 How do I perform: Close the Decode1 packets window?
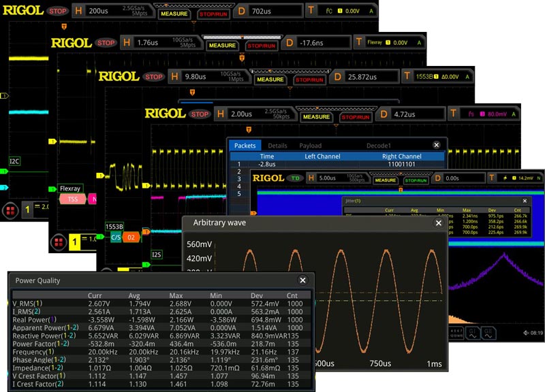[437, 145]
